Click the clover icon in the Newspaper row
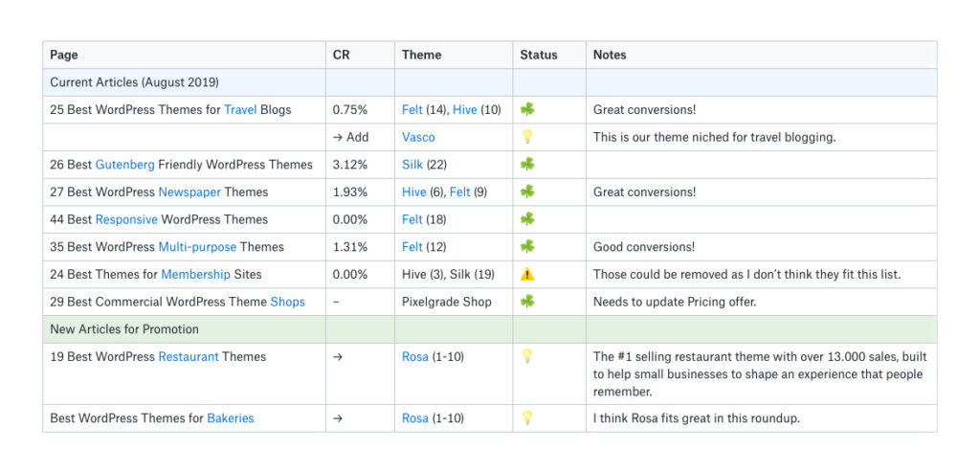 point(527,192)
